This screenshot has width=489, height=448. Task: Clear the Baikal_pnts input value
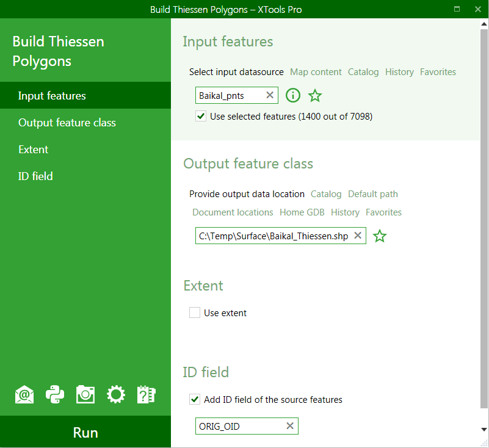(x=270, y=95)
